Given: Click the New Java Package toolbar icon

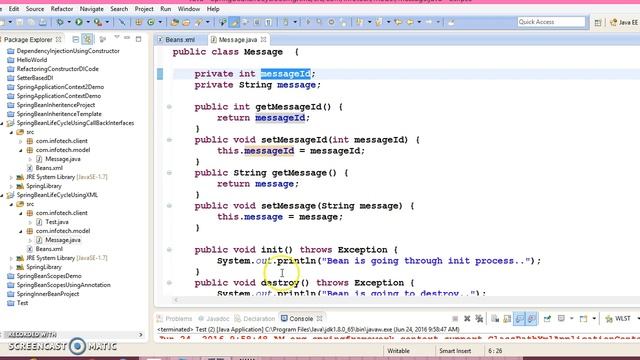Looking at the screenshot, I should point(139,22).
